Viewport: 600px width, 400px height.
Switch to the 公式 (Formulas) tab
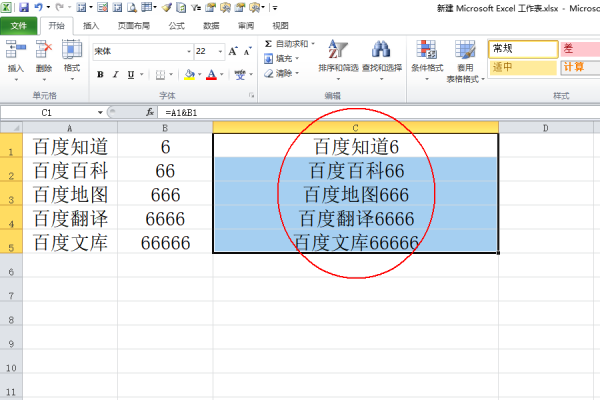(x=176, y=26)
